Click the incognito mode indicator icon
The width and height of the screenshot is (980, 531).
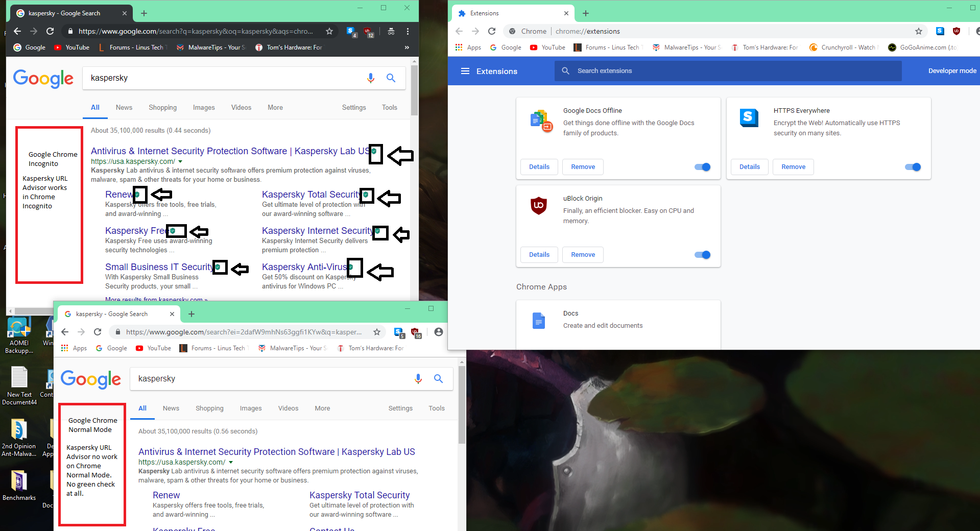coord(391,31)
